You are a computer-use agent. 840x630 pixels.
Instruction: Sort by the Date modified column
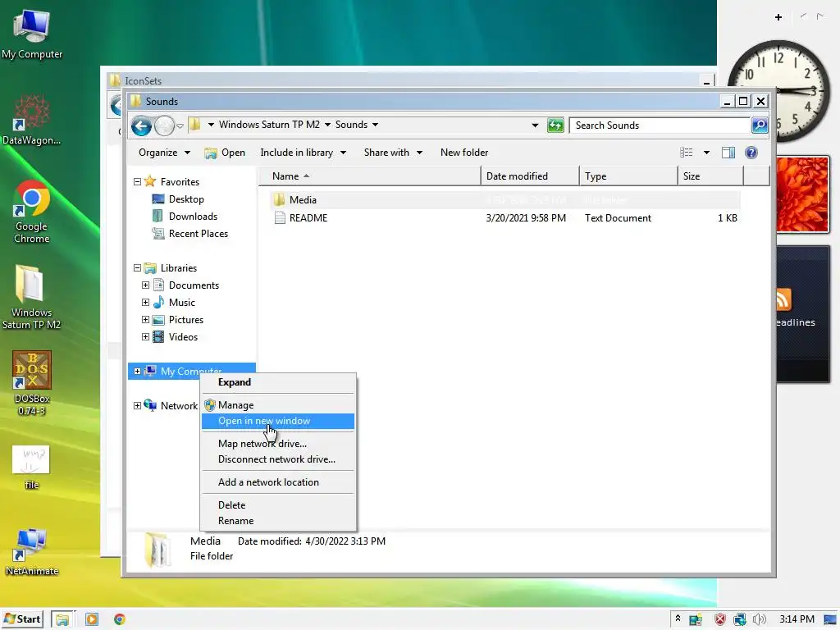coord(530,176)
